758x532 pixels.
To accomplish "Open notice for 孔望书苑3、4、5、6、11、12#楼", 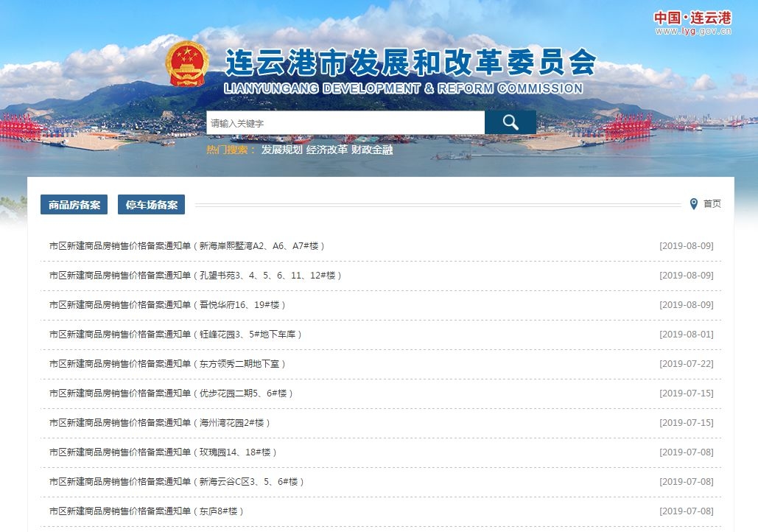I will pos(195,275).
